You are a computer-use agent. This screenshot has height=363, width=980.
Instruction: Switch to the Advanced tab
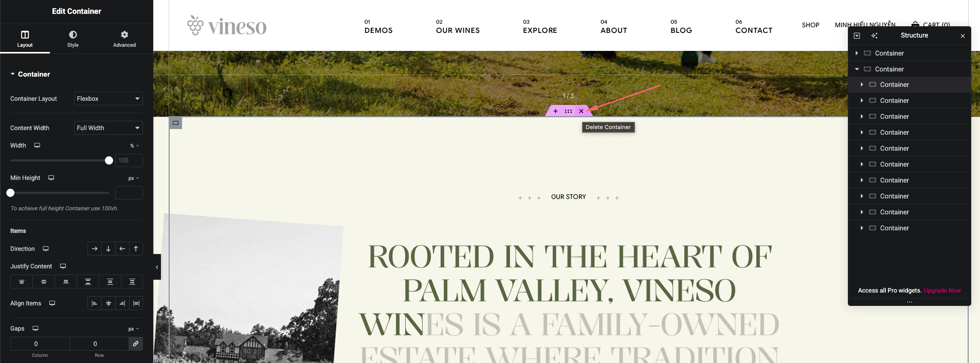pos(124,39)
